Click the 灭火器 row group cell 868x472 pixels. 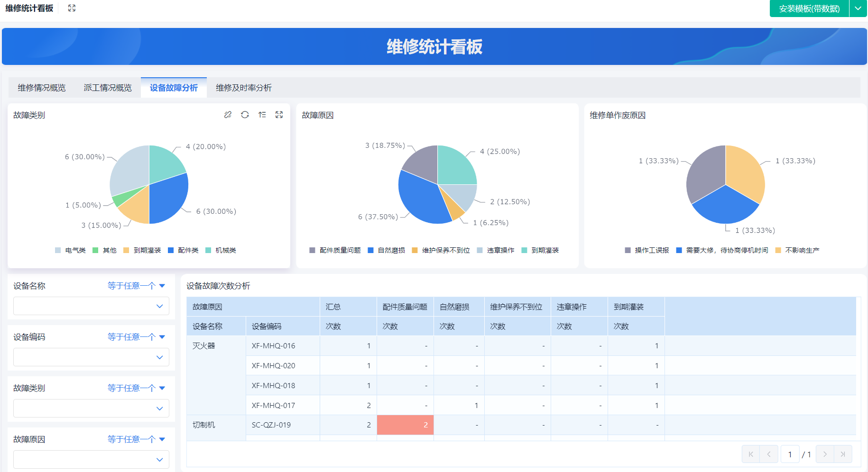click(216, 375)
